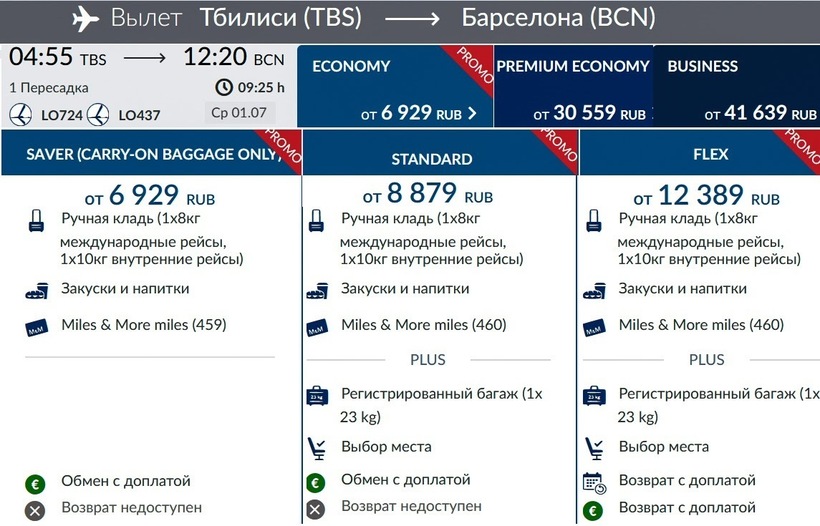This screenshot has width=820, height=526.
Task: Choose the Saver carry-on baggage only fare
Action: [x=150, y=154]
